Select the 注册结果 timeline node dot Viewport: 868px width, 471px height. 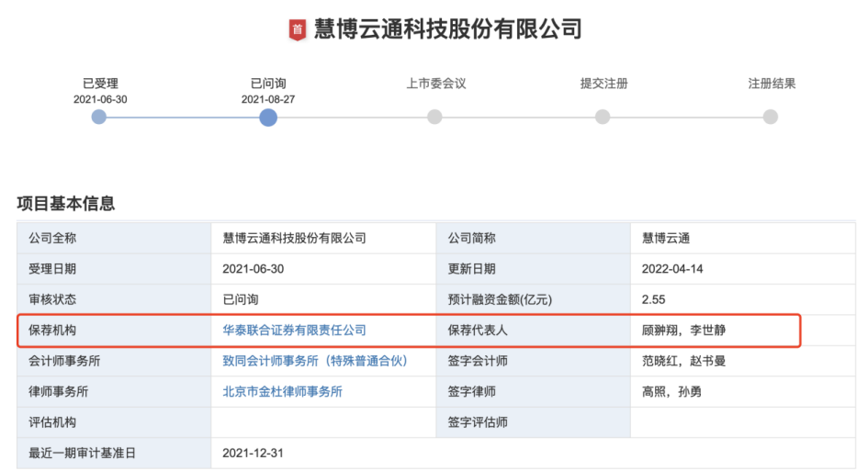pos(770,117)
